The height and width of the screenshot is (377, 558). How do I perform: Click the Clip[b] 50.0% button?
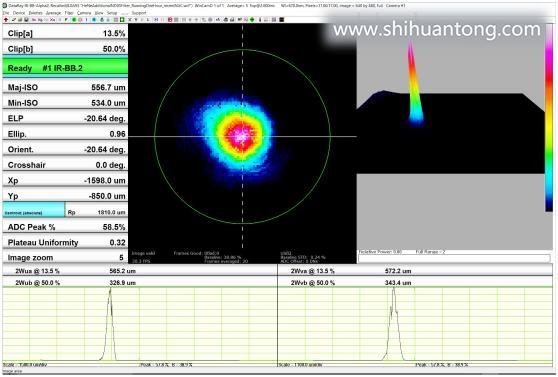65,49
